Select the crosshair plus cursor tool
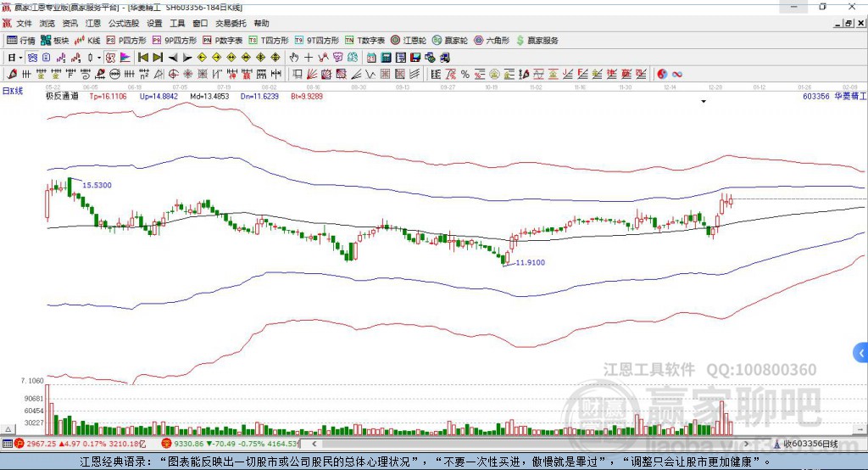This screenshot has width=868, height=470. pyautogui.click(x=309, y=58)
